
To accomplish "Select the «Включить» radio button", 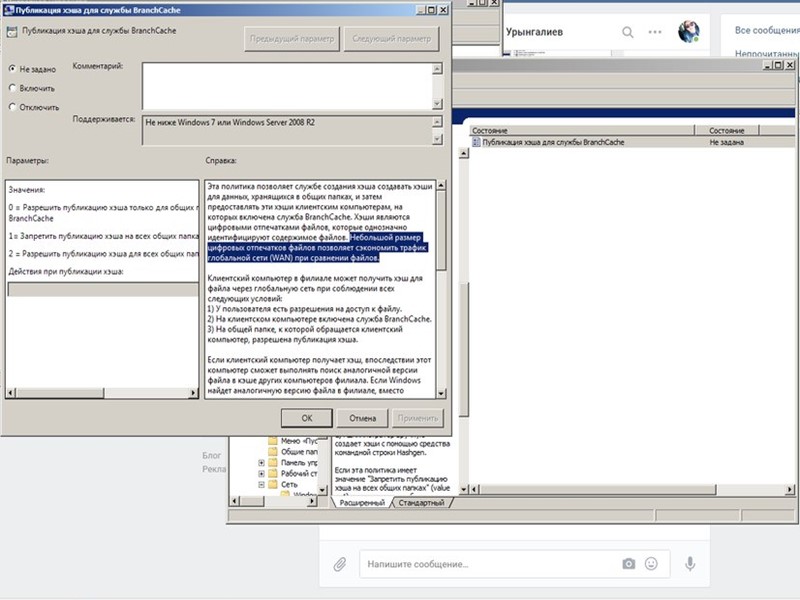I will tap(12, 88).
